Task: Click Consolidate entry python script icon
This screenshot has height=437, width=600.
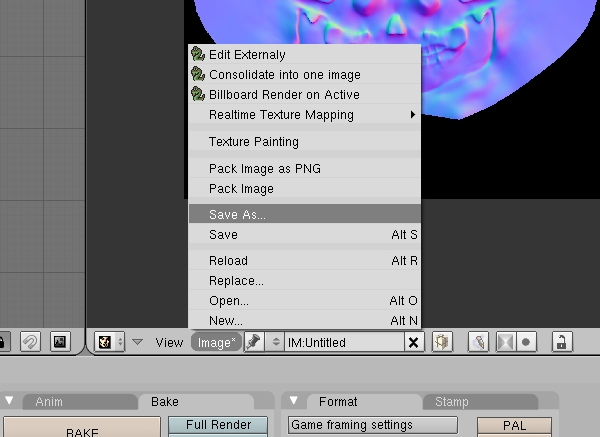Action: click(x=198, y=74)
